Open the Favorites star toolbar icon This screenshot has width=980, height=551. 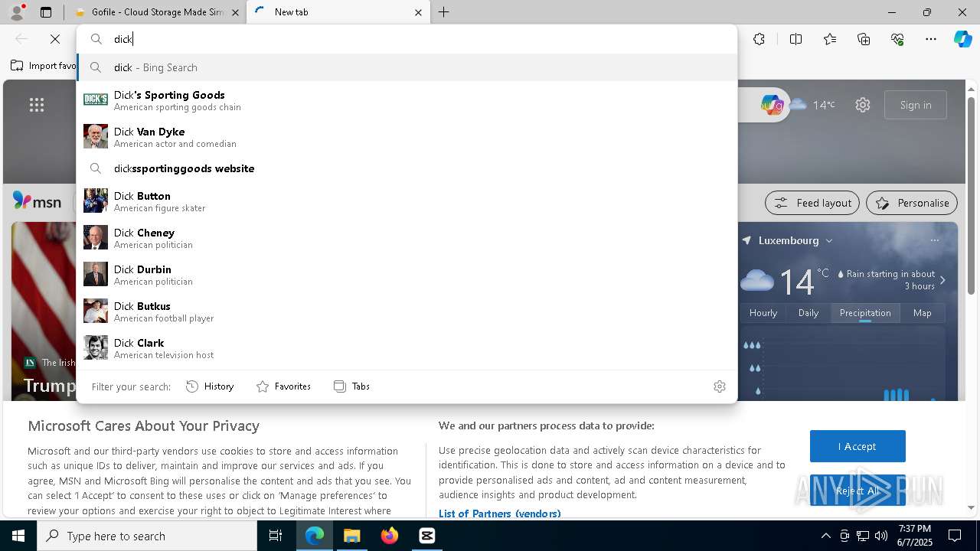[830, 39]
